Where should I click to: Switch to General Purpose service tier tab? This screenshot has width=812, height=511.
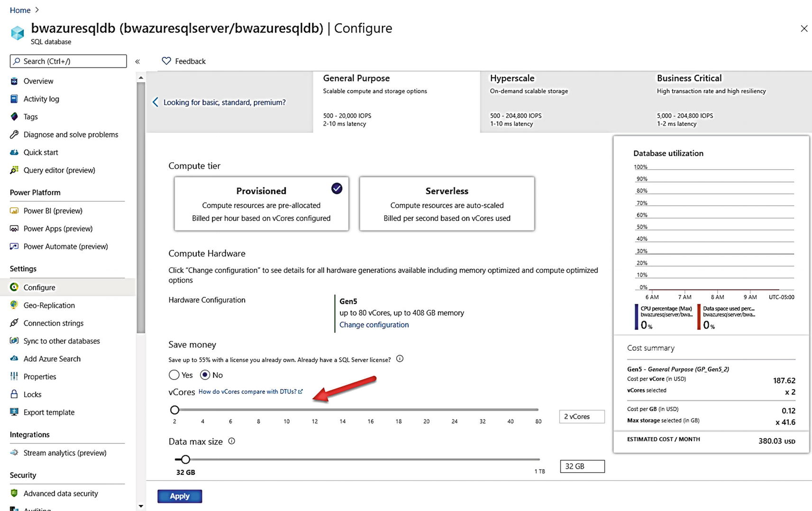point(396,101)
